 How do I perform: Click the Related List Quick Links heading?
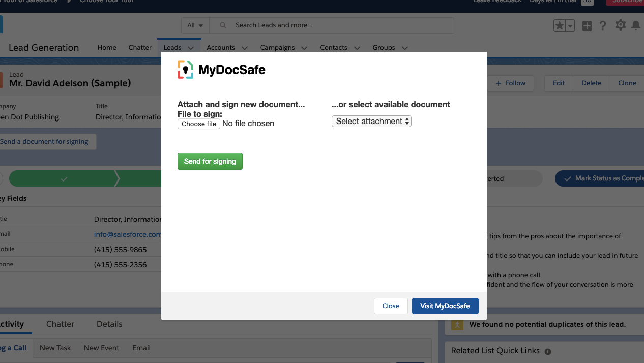pyautogui.click(x=495, y=351)
